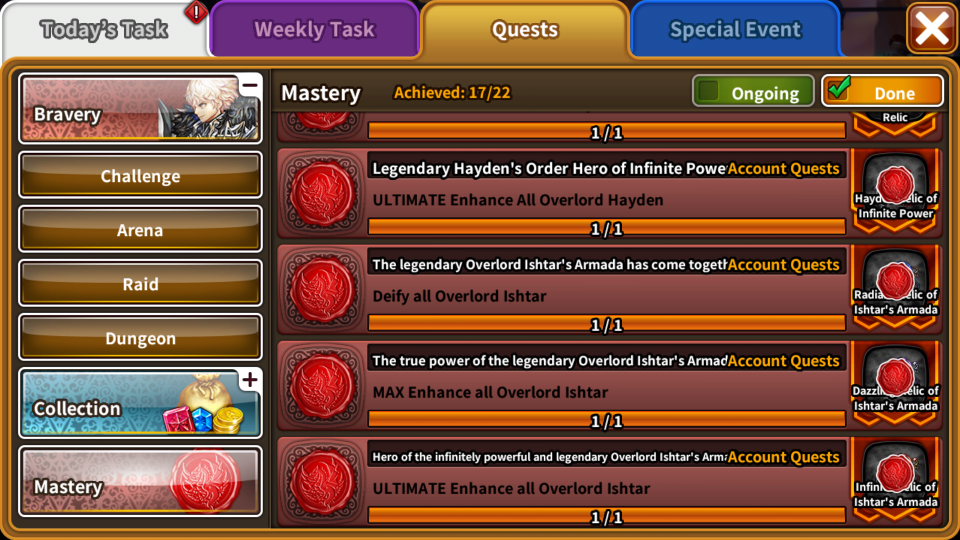
Task: Switch to the Weekly Task tab
Action: [x=314, y=29]
